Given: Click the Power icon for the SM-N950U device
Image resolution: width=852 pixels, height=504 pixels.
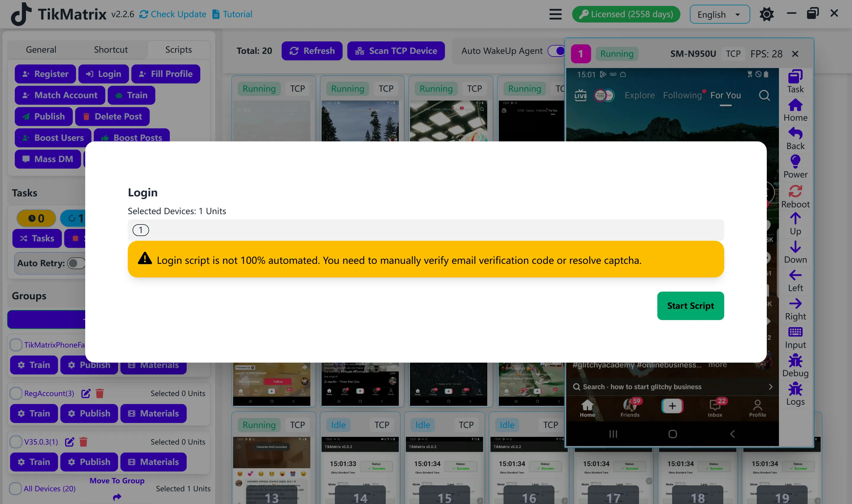Looking at the screenshot, I should click(x=795, y=164).
